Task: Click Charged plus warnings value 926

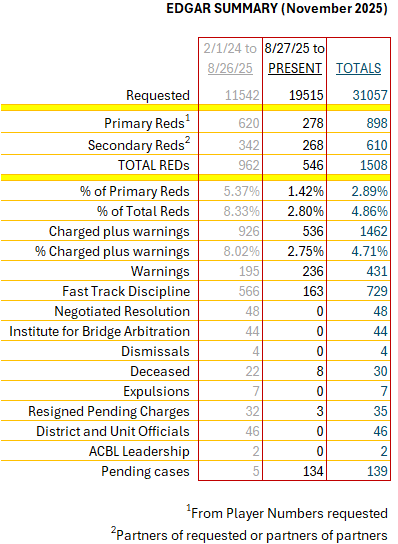Action: [x=249, y=231]
